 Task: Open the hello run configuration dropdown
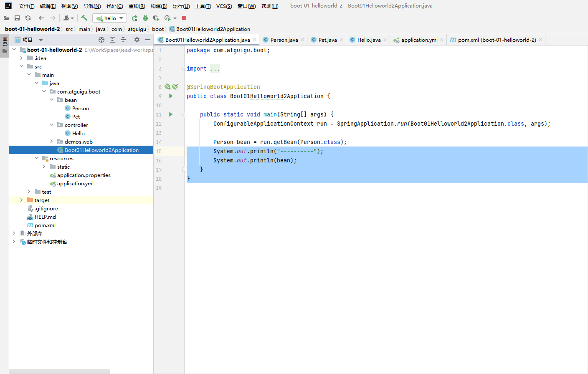click(110, 18)
